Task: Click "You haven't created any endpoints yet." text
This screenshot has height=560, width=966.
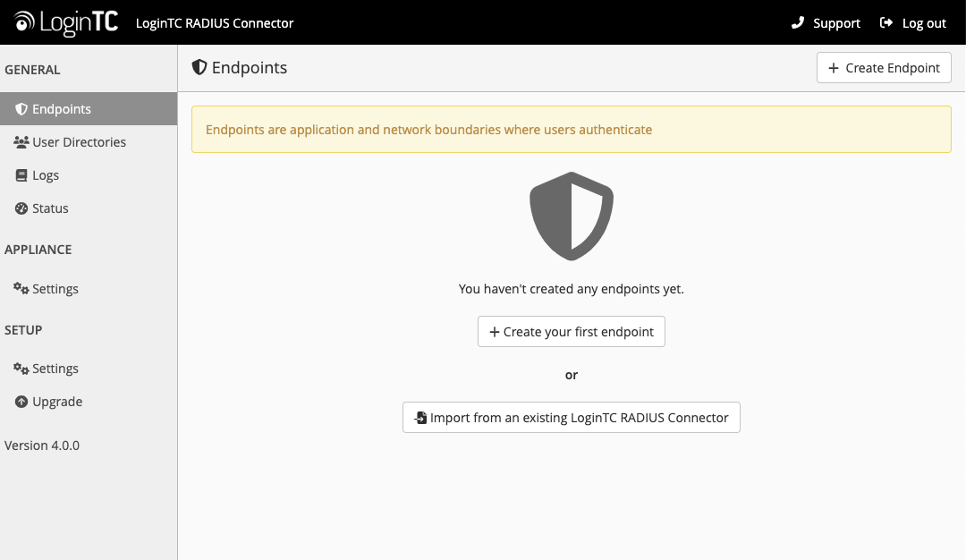Action: (571, 289)
